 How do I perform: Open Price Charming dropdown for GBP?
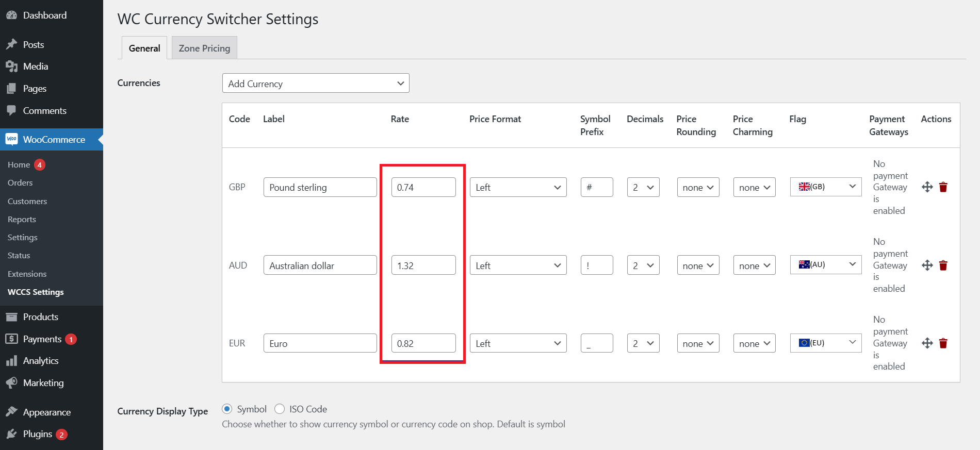(754, 187)
